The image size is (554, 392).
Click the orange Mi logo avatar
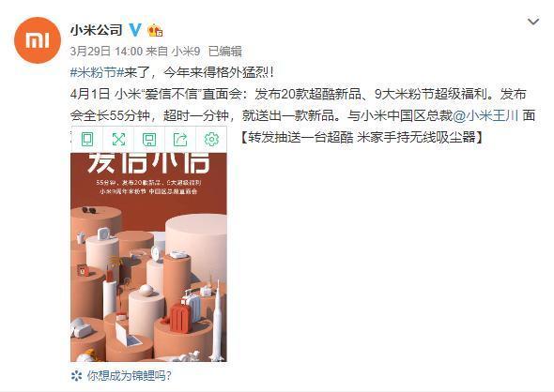(x=38, y=40)
